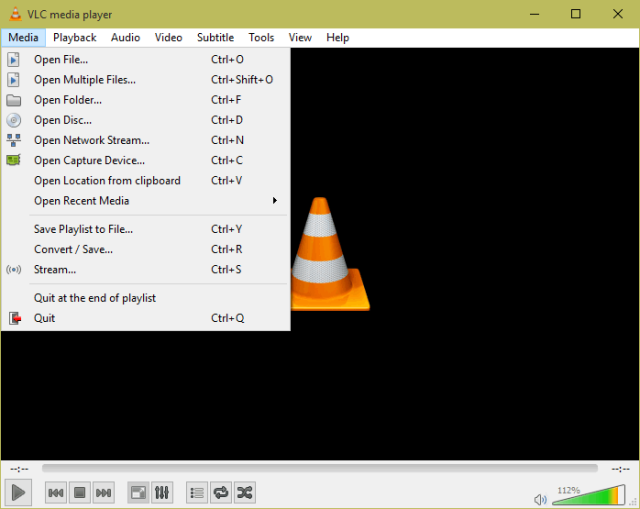Click the Open Folder icon
The width and height of the screenshot is (640, 509).
pos(13,100)
